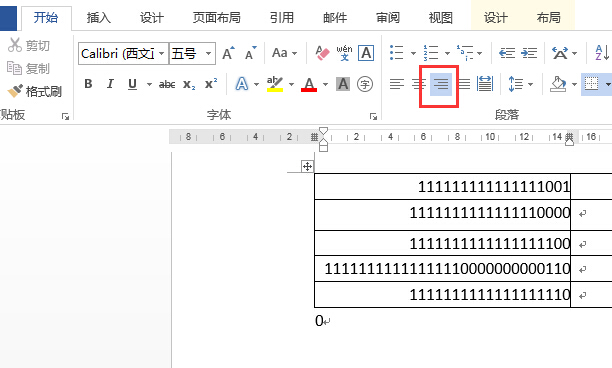This screenshot has width=612, height=368.
Task: Toggle strikethrough formatting
Action: 167,84
